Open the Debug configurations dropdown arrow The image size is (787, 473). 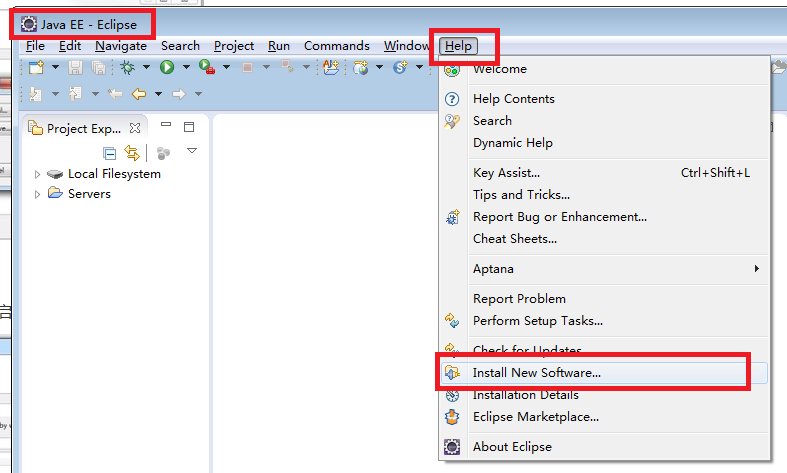[x=146, y=67]
